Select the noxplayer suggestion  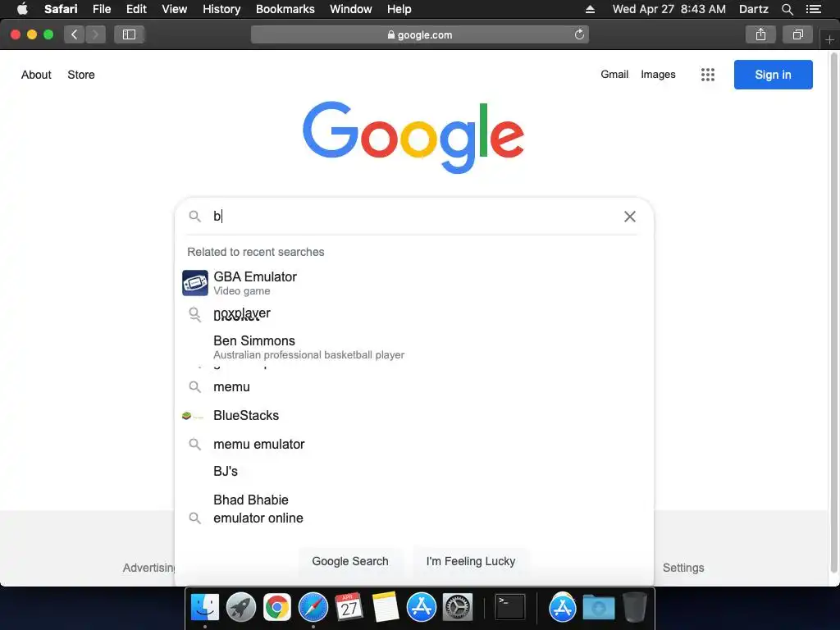click(413, 313)
